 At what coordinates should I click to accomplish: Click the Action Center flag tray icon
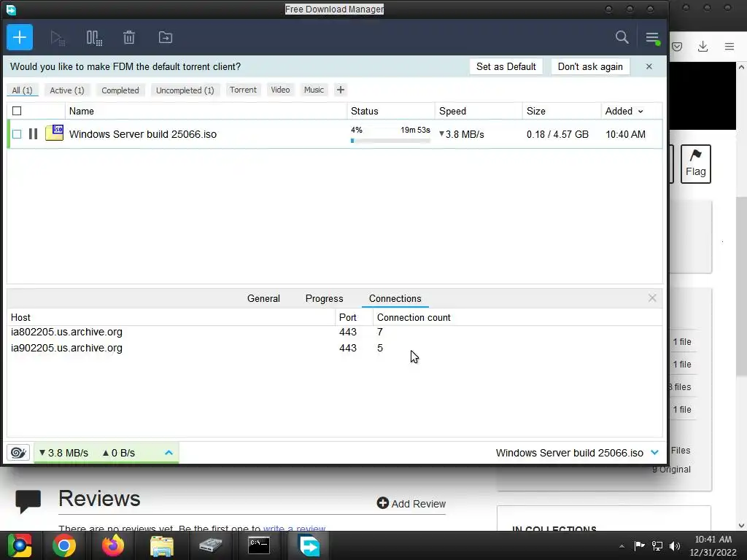pyautogui.click(x=639, y=545)
